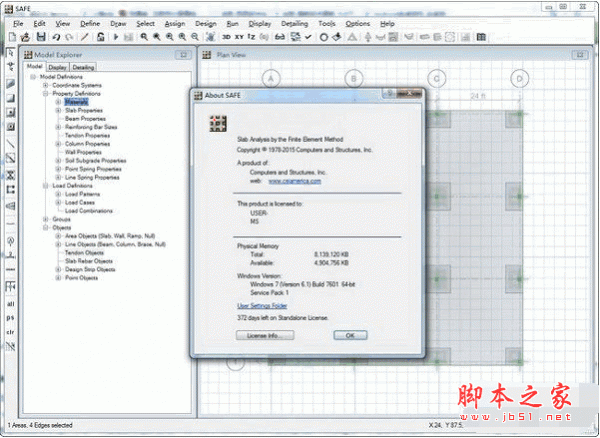The image size is (600, 438).
Task: Close the About SAFE dialog
Action: pos(409,93)
